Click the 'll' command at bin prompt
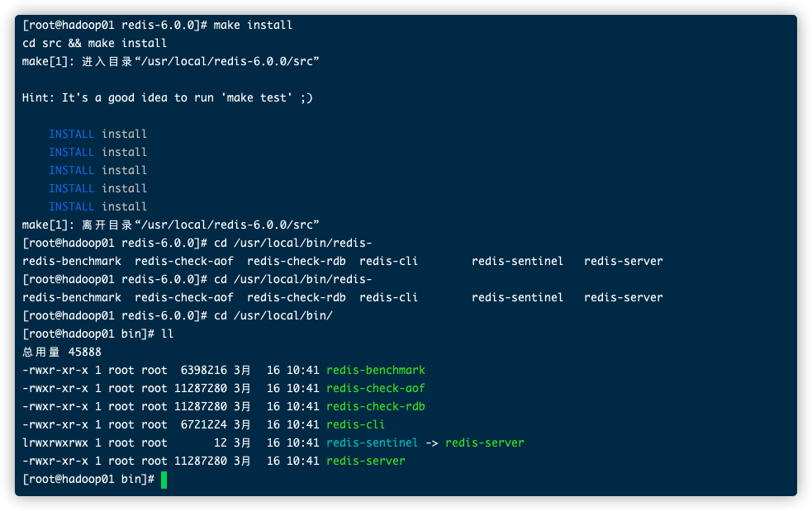 click(x=167, y=334)
